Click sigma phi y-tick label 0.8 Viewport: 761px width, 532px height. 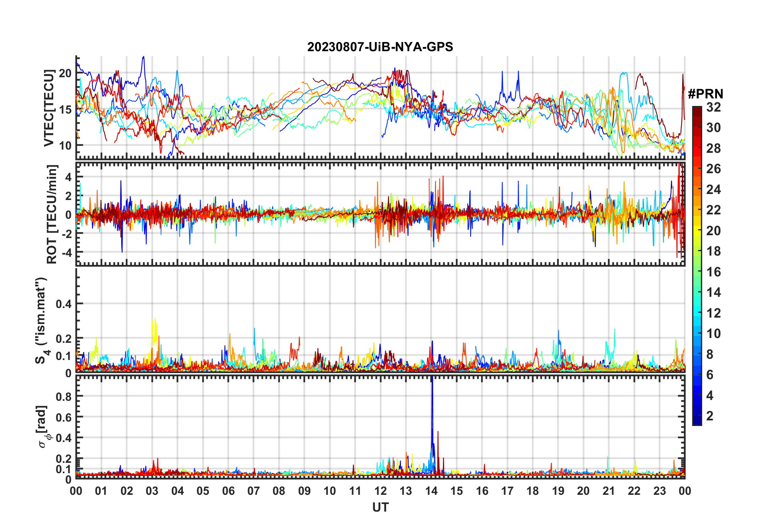(x=64, y=396)
